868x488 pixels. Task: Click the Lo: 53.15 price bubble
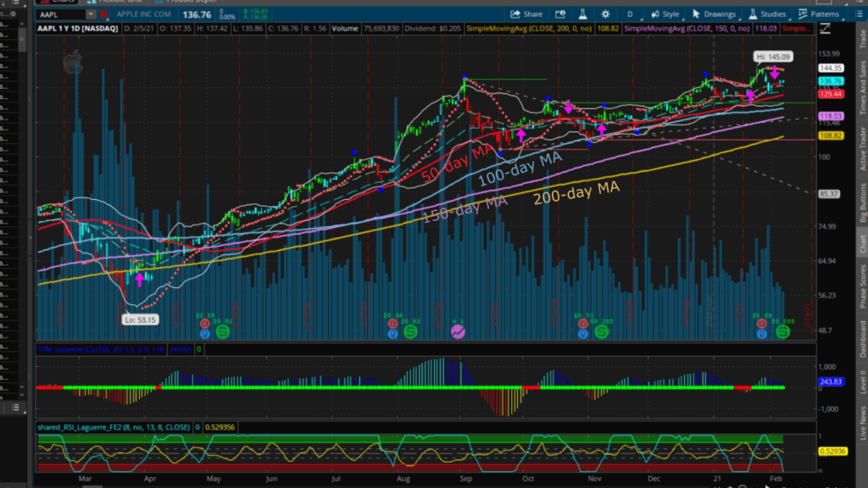coord(140,319)
